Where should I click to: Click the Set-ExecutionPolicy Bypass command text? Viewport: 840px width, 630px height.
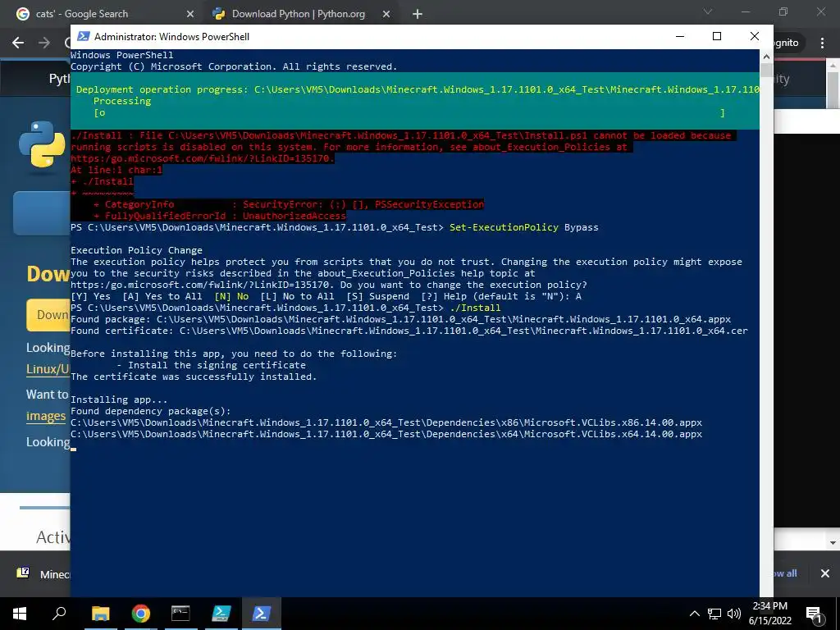(x=524, y=227)
